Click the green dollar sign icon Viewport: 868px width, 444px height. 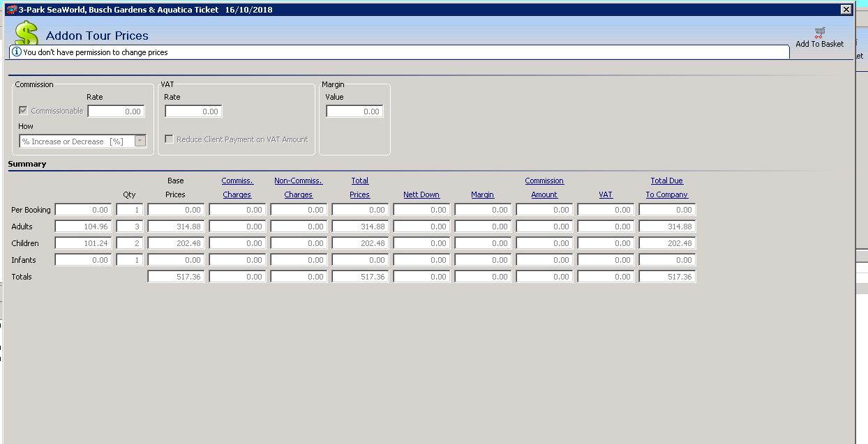click(x=27, y=33)
